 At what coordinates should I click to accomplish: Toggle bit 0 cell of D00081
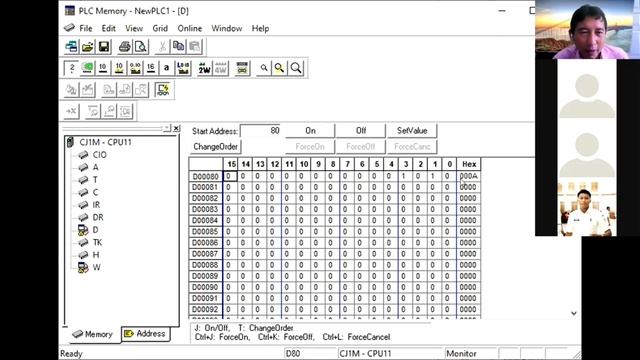pos(449,187)
